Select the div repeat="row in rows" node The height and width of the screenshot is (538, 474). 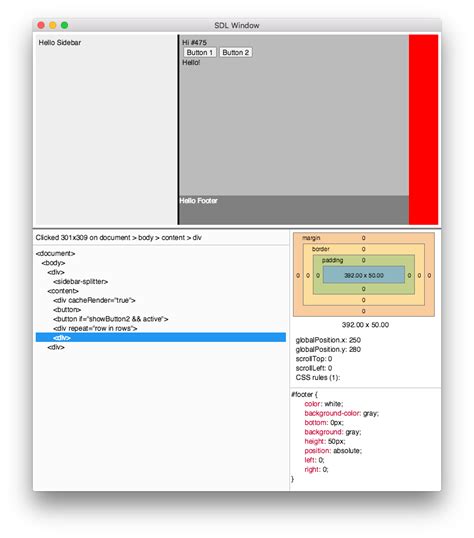(95, 328)
